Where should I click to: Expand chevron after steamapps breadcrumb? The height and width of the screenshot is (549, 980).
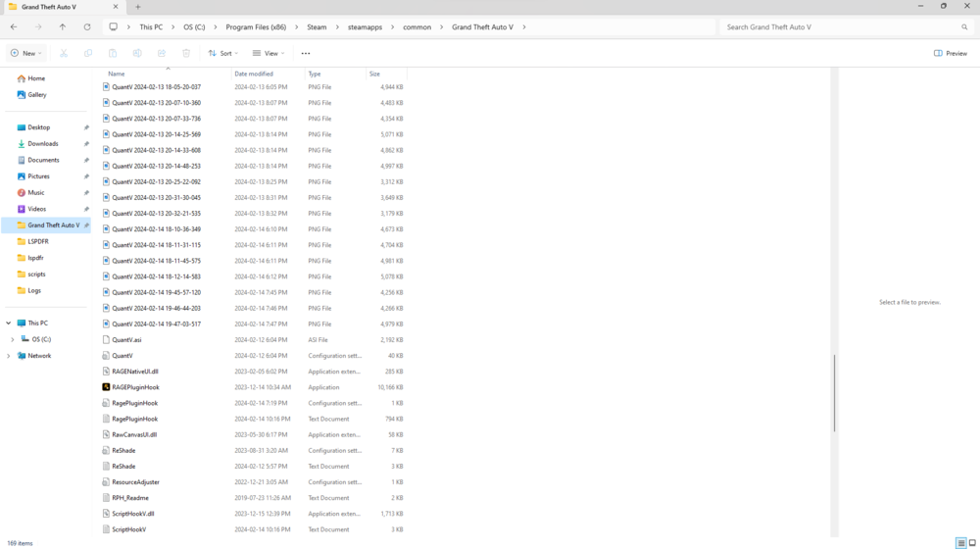click(393, 26)
